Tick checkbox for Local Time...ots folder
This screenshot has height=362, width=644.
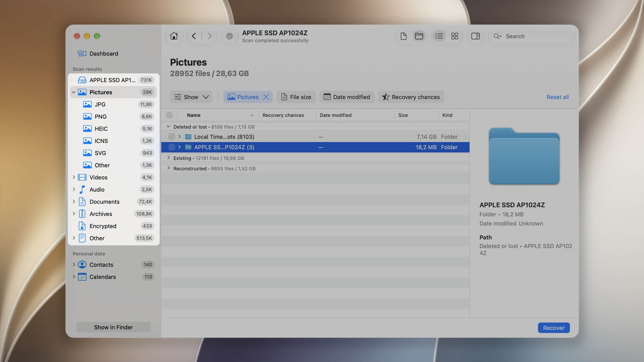point(172,137)
